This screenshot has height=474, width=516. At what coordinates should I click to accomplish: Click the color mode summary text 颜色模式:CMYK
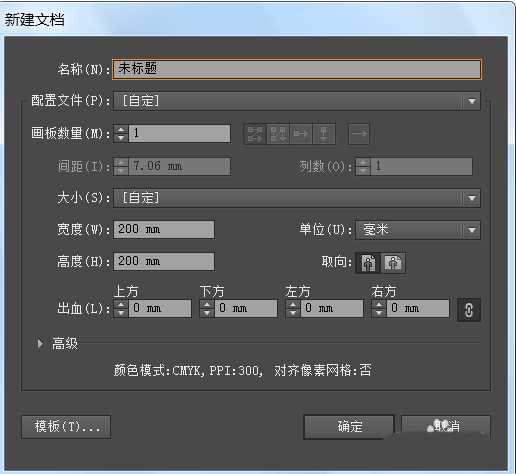(157, 370)
